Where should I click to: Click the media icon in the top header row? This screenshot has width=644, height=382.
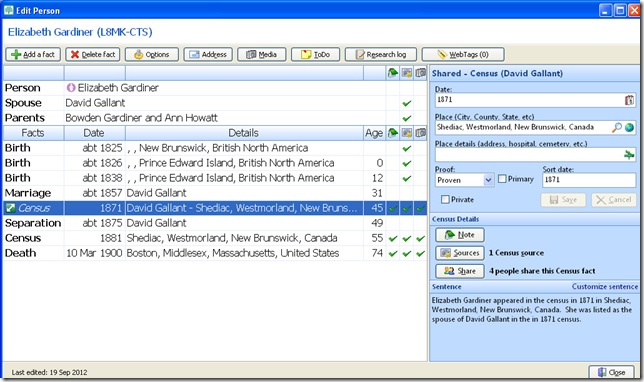(x=420, y=73)
